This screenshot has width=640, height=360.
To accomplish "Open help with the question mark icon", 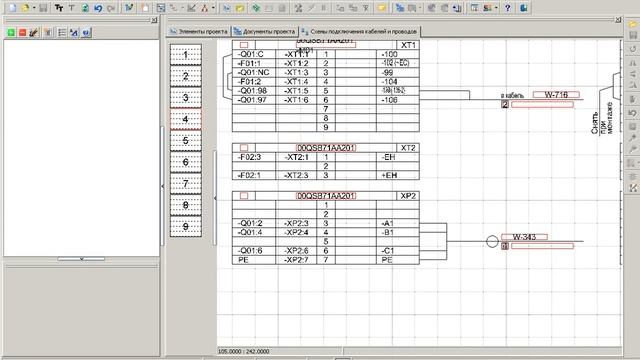I will pyautogui.click(x=507, y=7).
